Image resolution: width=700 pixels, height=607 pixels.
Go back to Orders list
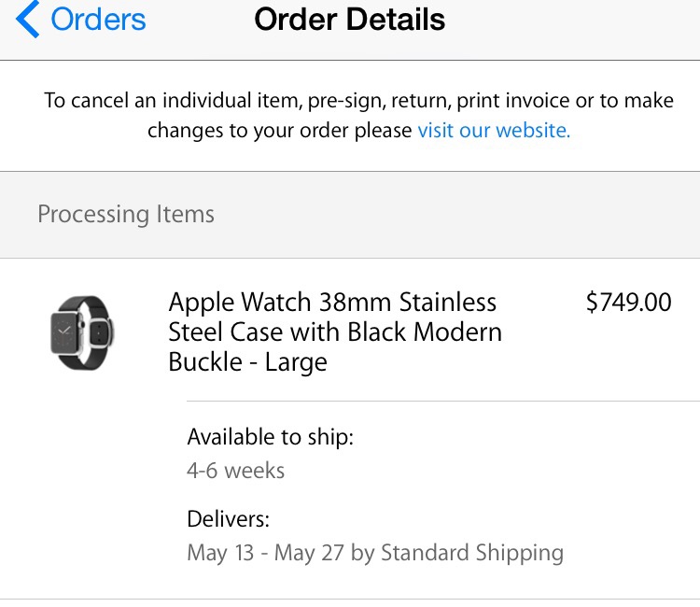98,20
